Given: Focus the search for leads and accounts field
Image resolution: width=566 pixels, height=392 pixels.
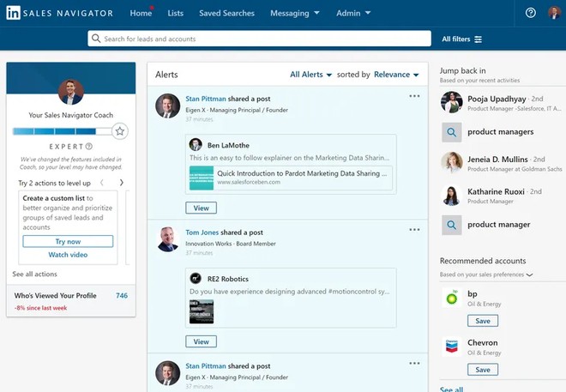Looking at the screenshot, I should 259,39.
